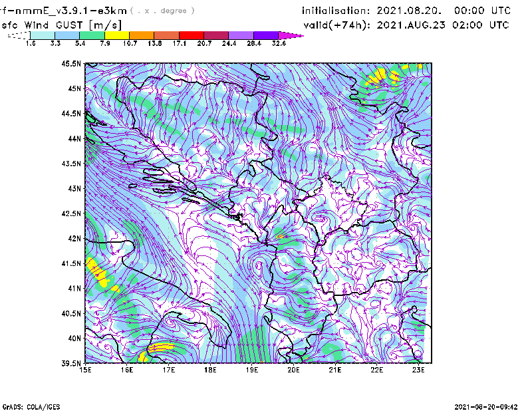
Task: Click the '2021-08-20-09:42' timestamp
Action: point(486,407)
